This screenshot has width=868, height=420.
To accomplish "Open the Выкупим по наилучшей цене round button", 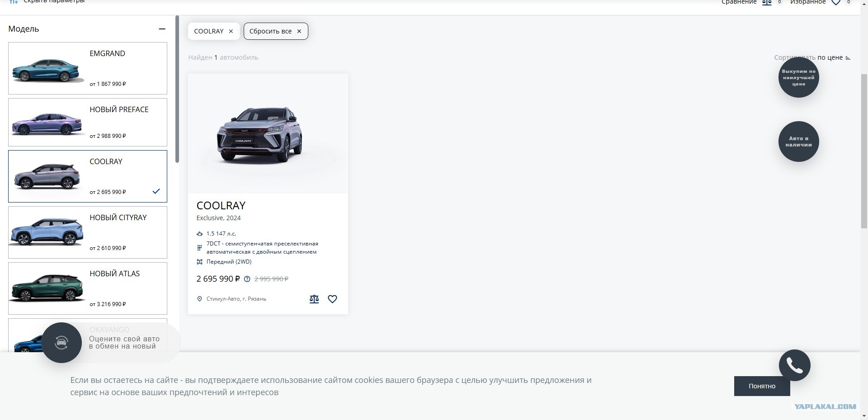I will (799, 77).
